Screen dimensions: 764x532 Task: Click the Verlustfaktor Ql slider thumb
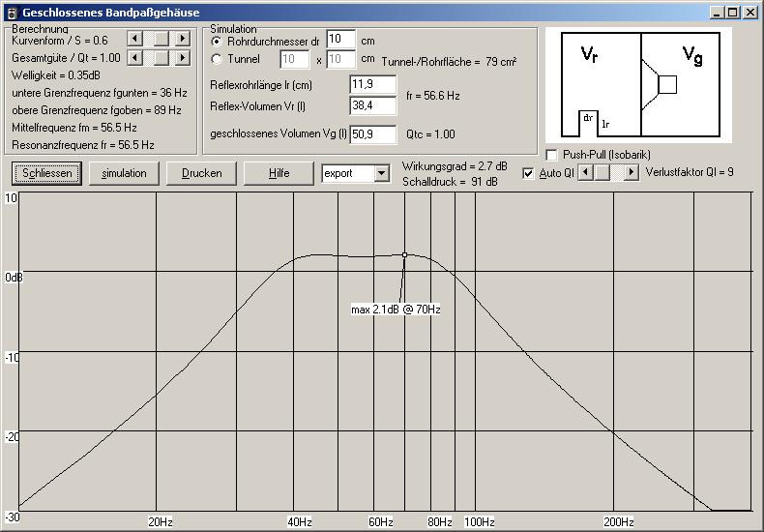pos(602,172)
